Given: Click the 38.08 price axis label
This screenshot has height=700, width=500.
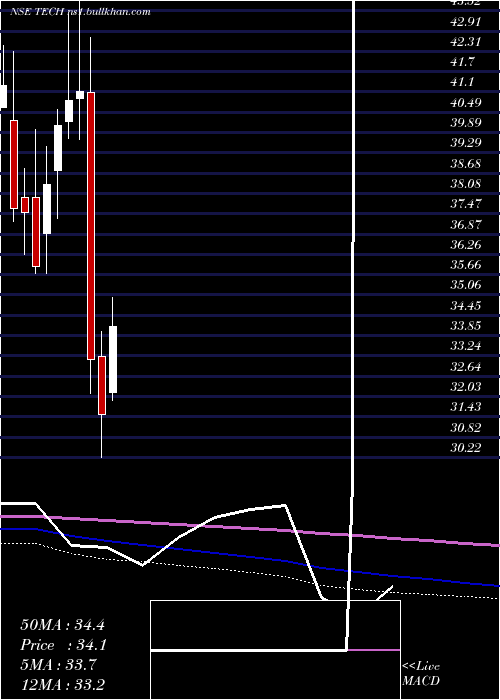Looking at the screenshot, I should pos(465,183).
